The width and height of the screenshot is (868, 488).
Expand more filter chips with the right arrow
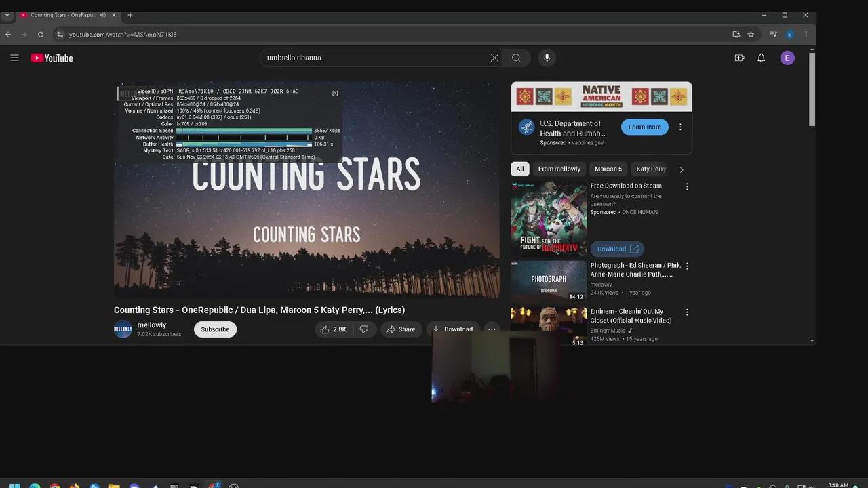[682, 169]
